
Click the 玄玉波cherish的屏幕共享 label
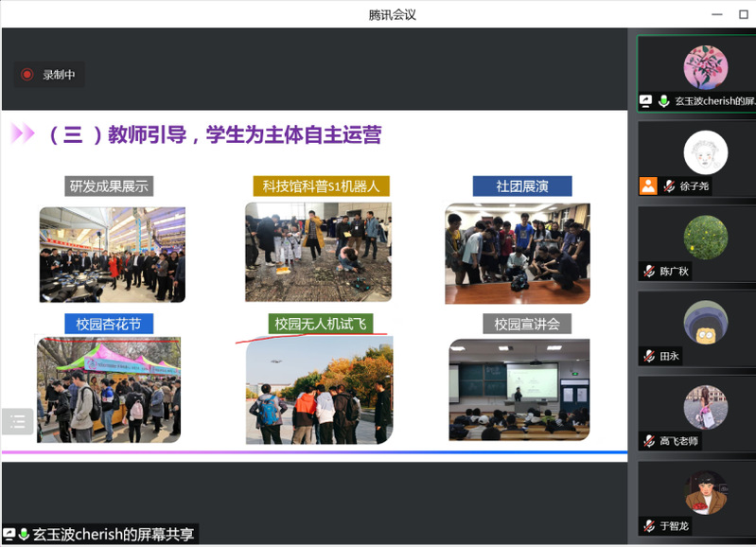tap(113, 535)
